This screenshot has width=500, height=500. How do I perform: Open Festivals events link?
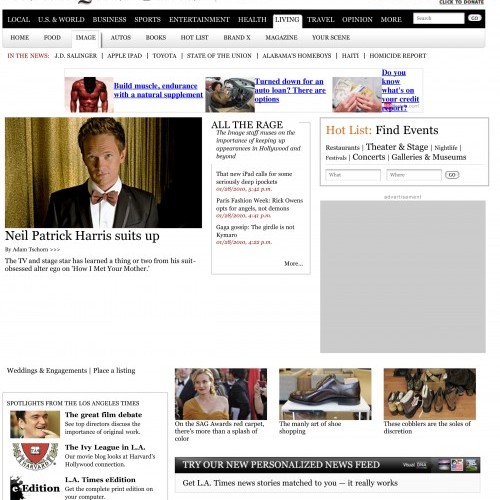click(336, 158)
